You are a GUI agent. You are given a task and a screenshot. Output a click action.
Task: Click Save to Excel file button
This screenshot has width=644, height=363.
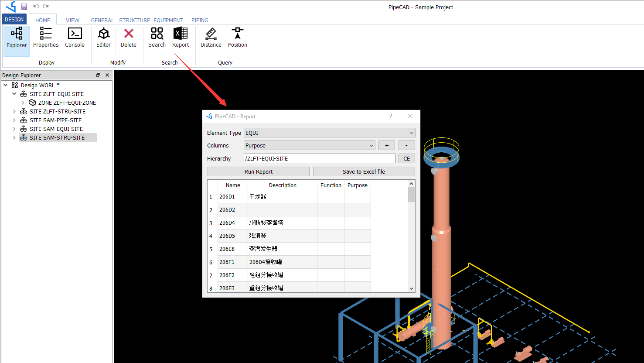click(364, 171)
